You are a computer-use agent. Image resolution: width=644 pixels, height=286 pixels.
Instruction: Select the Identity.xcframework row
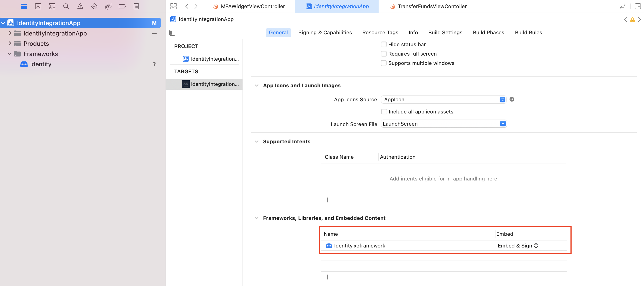coord(444,246)
